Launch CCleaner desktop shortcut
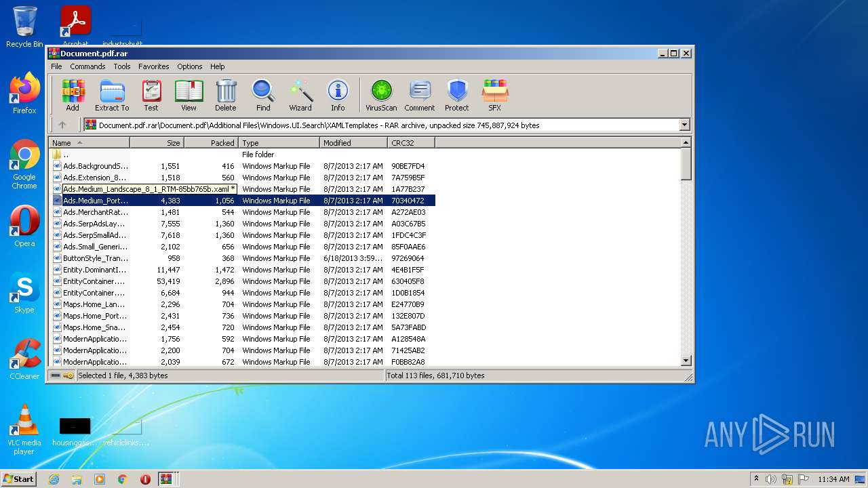This screenshot has width=868, height=488. pos(24,359)
